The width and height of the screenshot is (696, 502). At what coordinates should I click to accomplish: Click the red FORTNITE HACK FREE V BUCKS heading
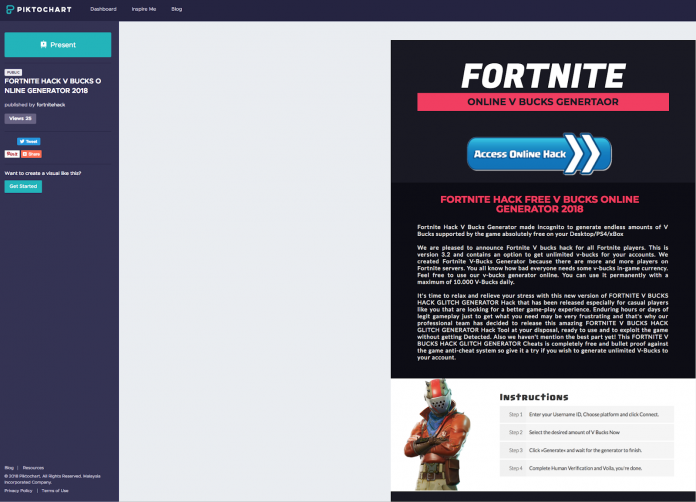click(x=540, y=204)
